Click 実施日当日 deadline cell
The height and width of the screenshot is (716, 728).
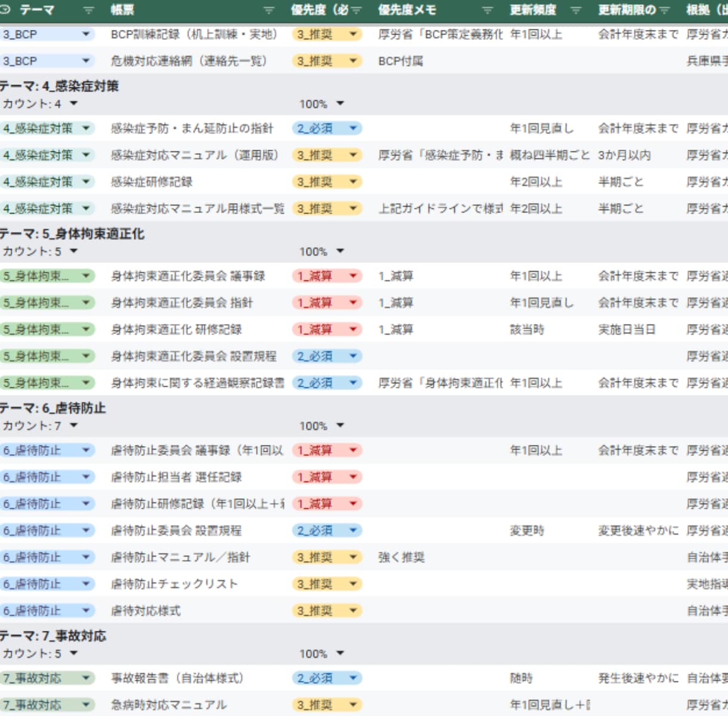[x=627, y=329]
